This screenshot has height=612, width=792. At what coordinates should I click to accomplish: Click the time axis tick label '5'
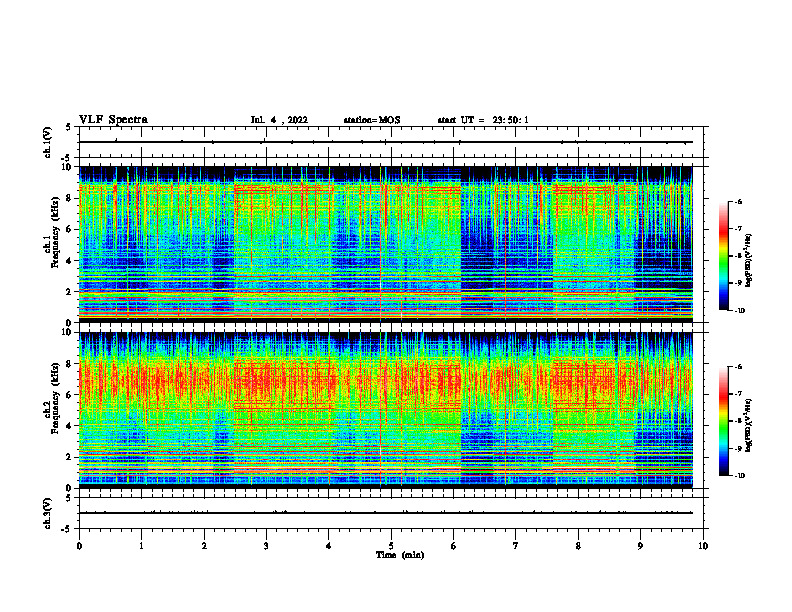391,546
